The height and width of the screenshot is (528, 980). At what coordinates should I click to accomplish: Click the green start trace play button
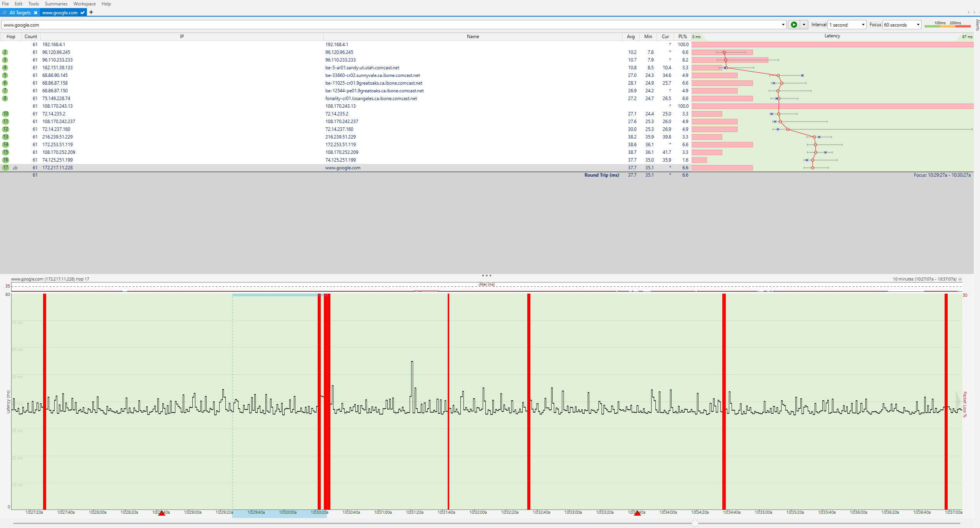click(x=793, y=25)
